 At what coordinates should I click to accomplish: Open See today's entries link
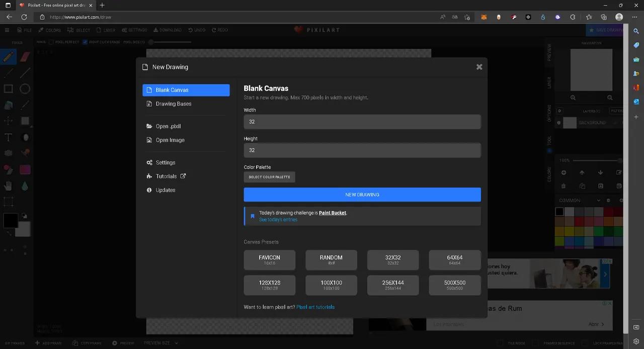click(x=278, y=220)
